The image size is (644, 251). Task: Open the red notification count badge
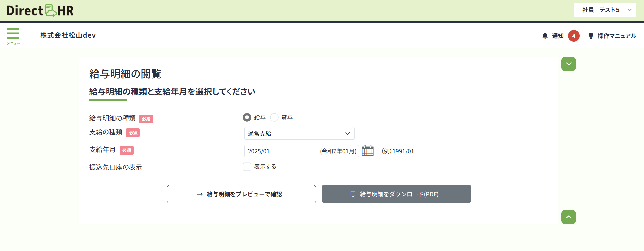coord(574,36)
